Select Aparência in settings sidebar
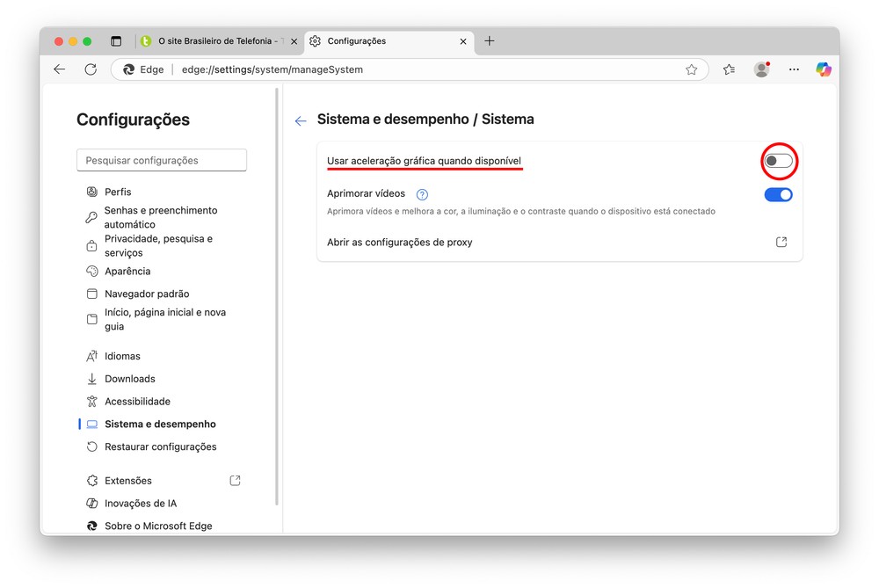 (127, 272)
